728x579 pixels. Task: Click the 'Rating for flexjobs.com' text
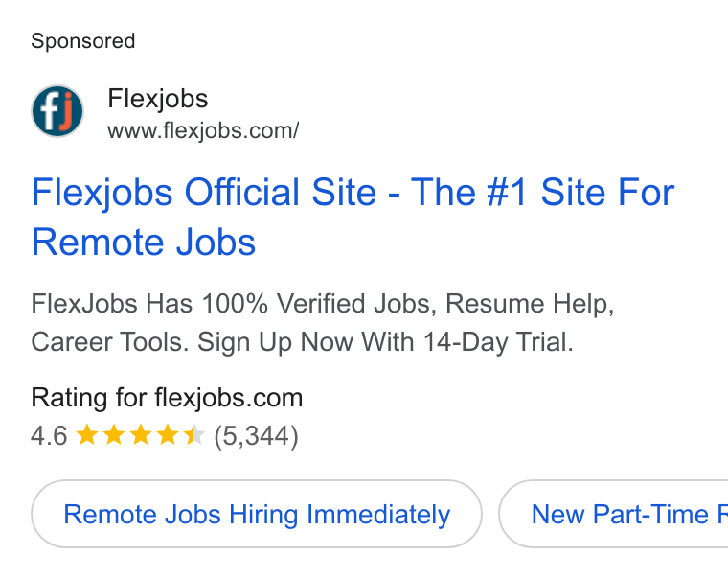[167, 398]
